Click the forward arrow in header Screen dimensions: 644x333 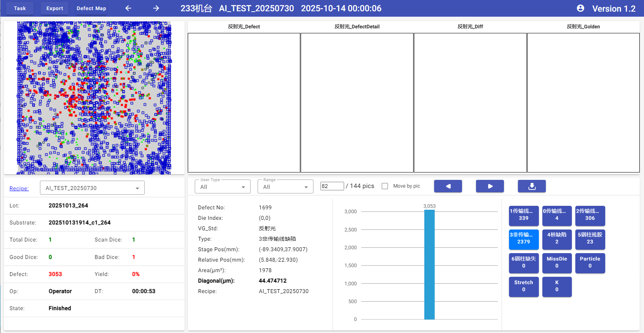(x=156, y=8)
